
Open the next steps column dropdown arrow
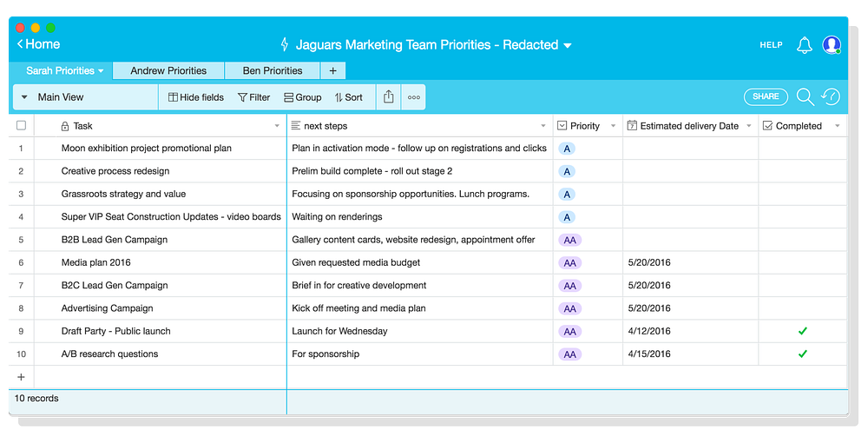tap(543, 126)
